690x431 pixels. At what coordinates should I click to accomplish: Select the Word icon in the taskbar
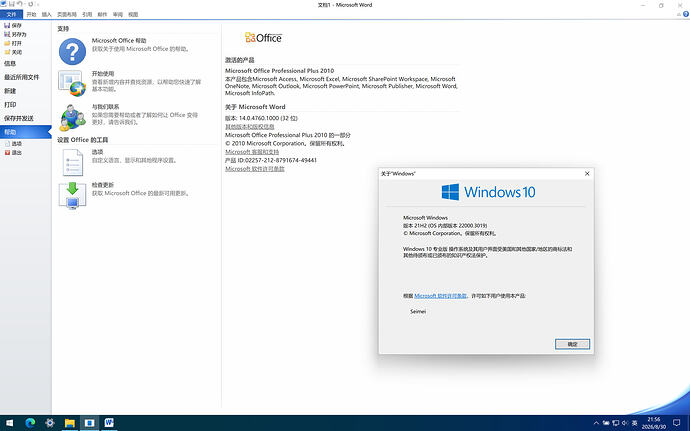tap(109, 423)
